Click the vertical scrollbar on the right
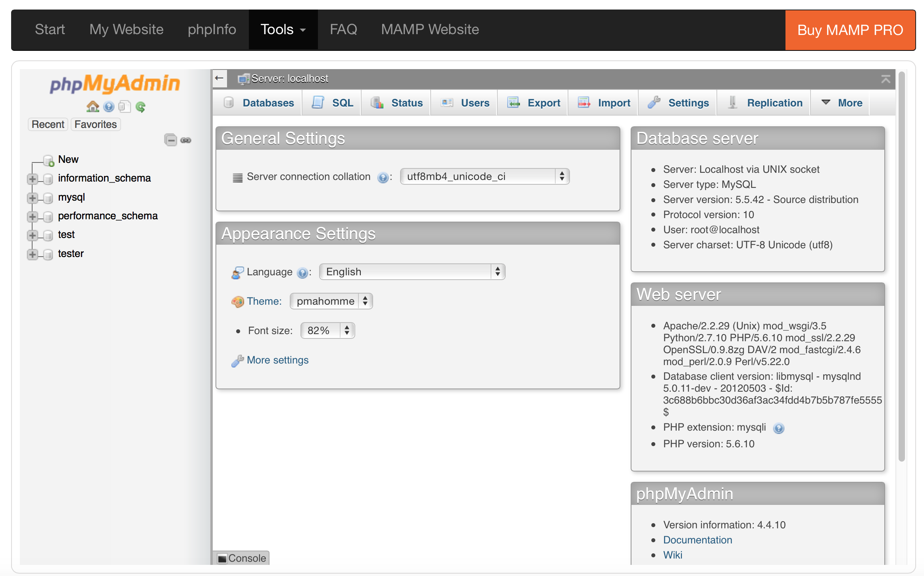Screen dimensions: 924x576 point(902,266)
